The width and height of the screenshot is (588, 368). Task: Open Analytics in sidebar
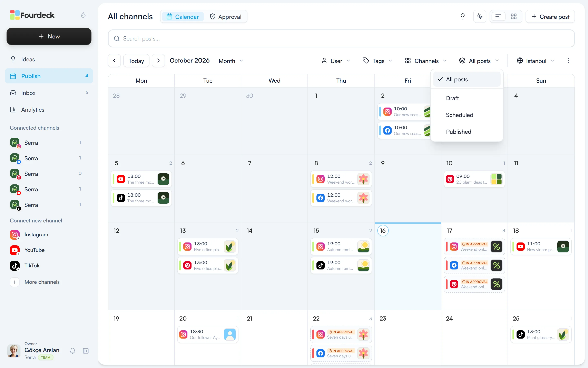pos(49,110)
